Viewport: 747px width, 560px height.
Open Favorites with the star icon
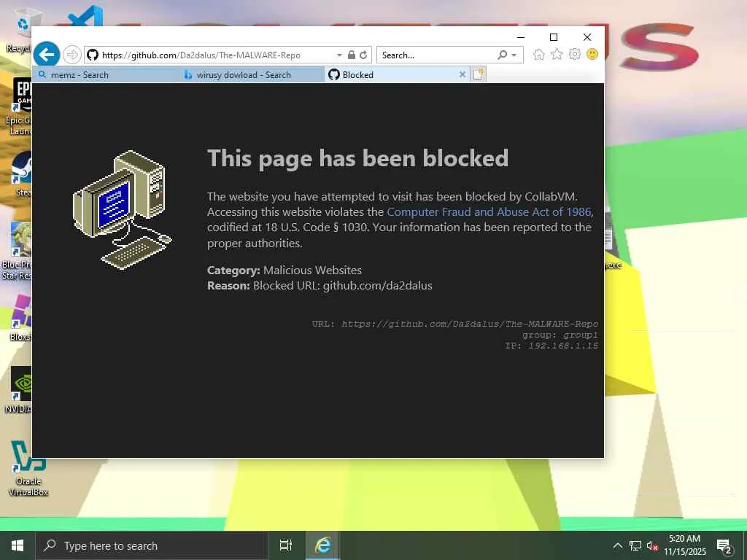pyautogui.click(x=557, y=54)
